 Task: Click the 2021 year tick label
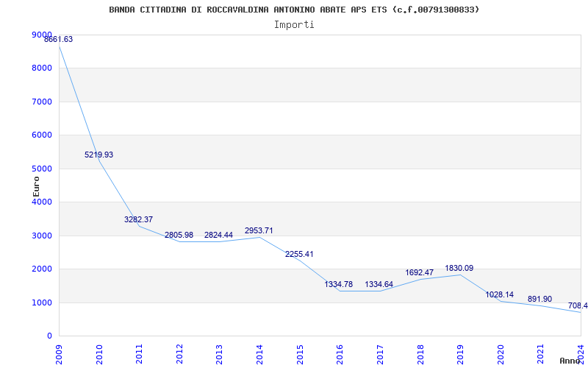coord(540,355)
